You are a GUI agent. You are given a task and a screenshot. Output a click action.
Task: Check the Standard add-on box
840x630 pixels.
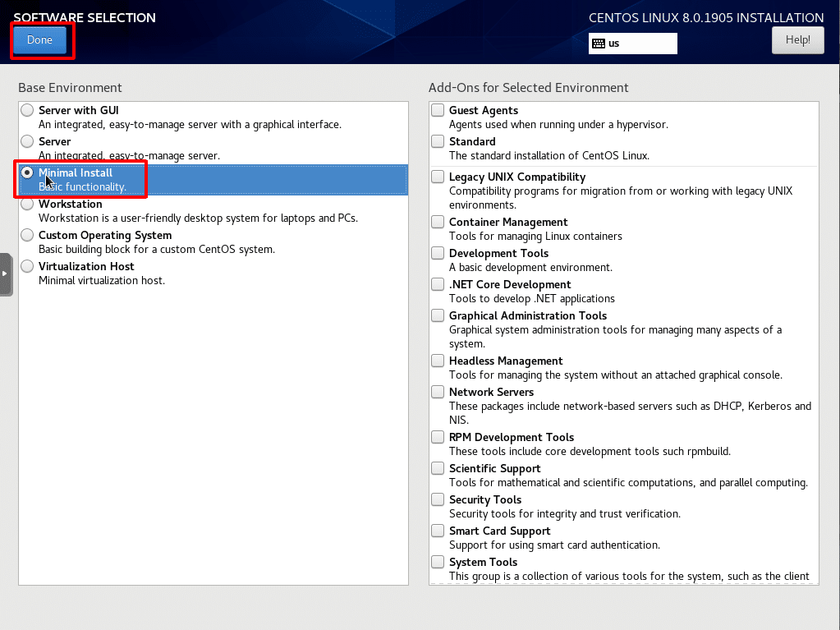click(x=438, y=141)
